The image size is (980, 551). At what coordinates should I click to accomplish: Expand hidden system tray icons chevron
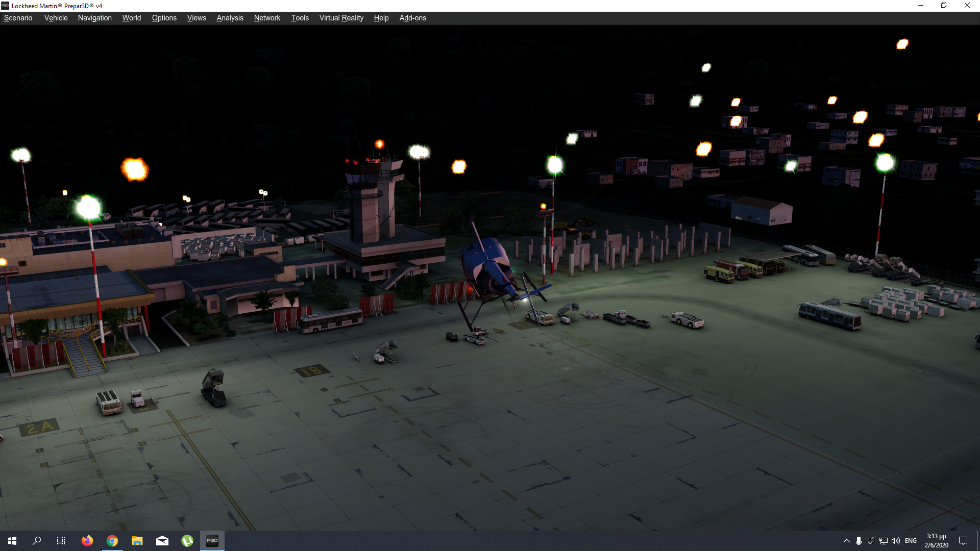pos(847,541)
